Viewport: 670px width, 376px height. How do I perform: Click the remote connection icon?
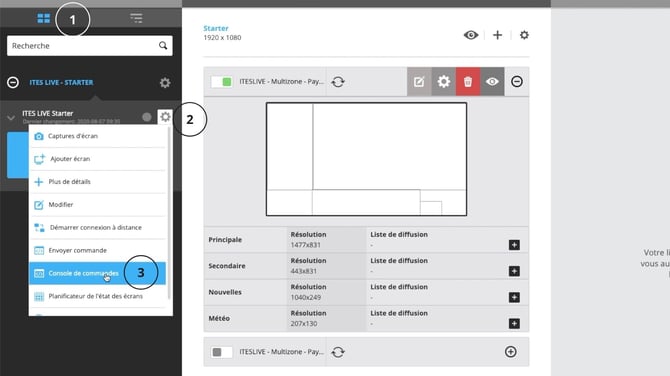39,228
